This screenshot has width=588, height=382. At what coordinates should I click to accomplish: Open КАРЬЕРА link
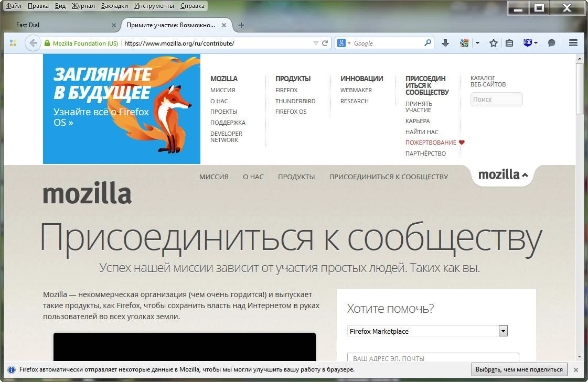click(x=418, y=121)
